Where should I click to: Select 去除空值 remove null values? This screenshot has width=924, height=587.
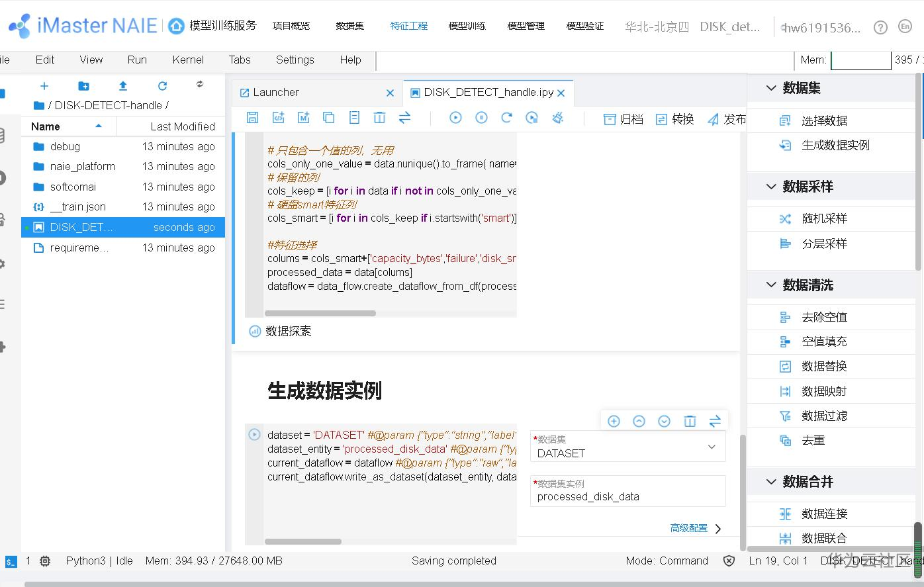click(824, 317)
